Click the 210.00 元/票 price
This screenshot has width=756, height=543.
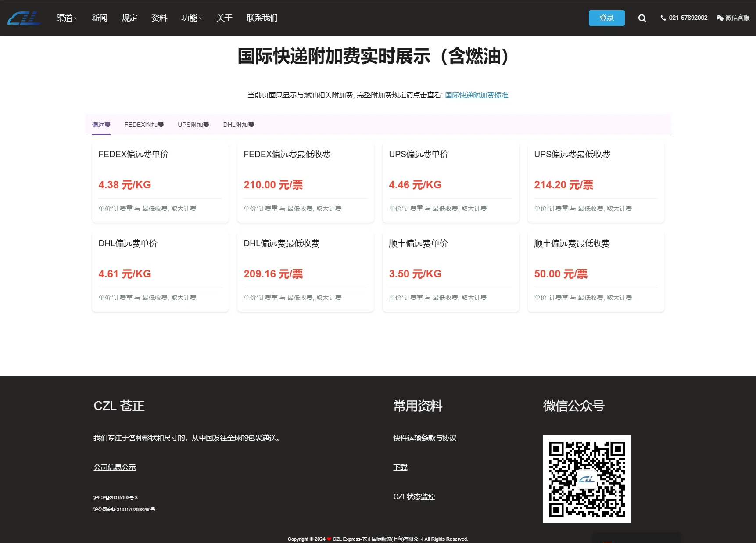(x=273, y=185)
